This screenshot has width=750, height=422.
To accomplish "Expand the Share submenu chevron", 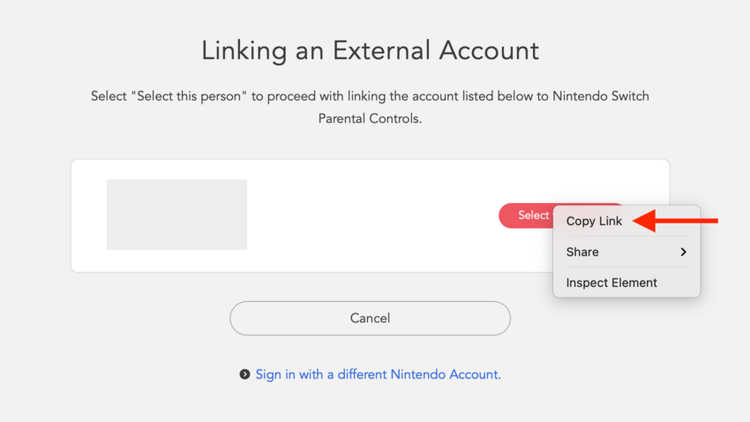I will (x=684, y=252).
